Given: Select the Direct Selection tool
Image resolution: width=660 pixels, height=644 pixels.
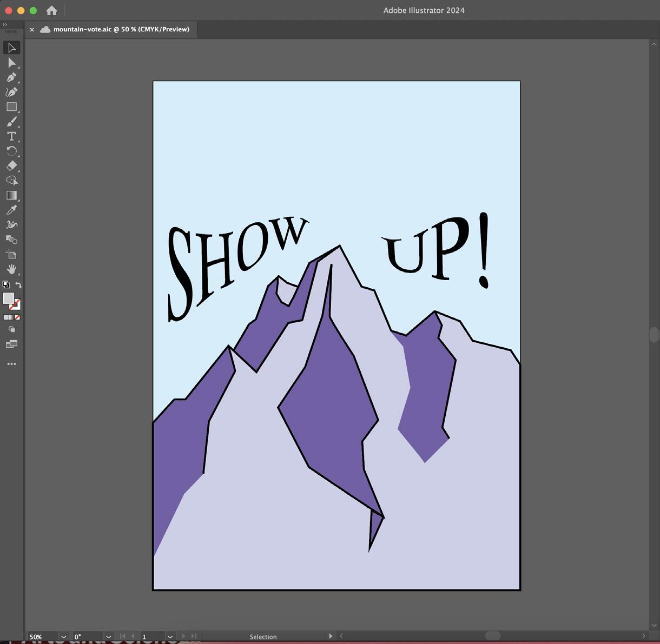Looking at the screenshot, I should coord(11,63).
